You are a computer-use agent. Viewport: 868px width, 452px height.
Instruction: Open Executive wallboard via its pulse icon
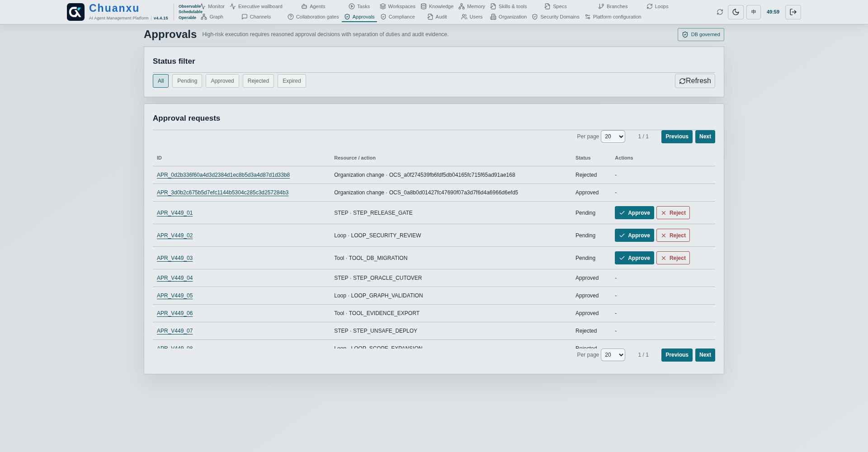pyautogui.click(x=233, y=6)
